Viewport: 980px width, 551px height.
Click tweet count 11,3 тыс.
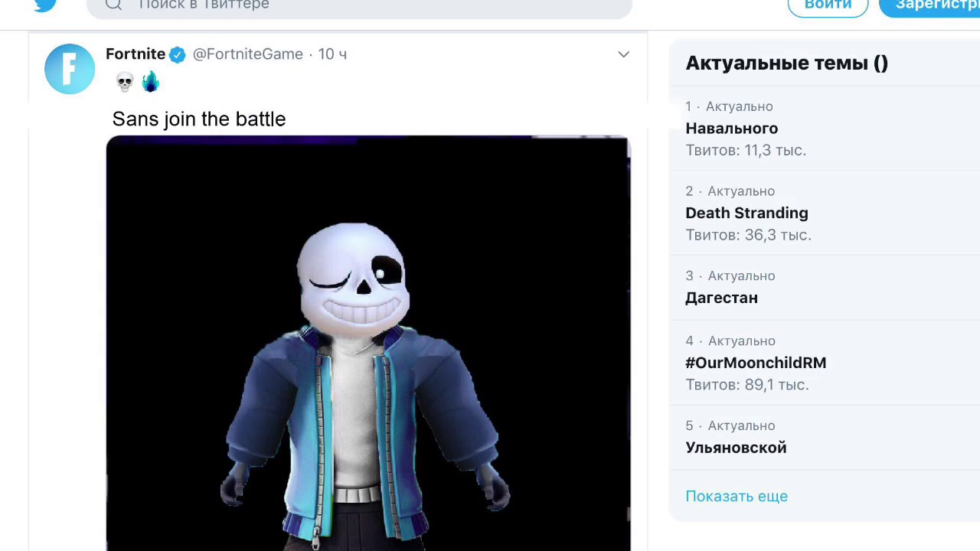click(x=746, y=151)
